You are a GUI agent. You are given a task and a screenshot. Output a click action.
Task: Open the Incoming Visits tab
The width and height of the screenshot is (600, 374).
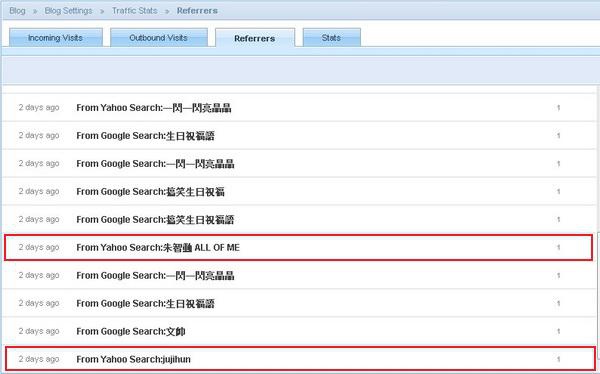pos(55,38)
